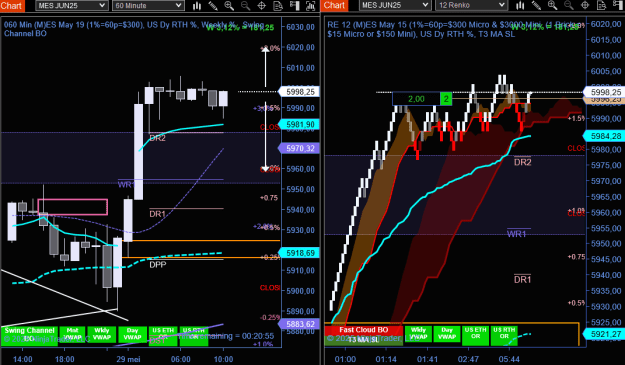The height and width of the screenshot is (365, 625).
Task: Click US RTH OR button in Renko chart
Action: (504, 335)
